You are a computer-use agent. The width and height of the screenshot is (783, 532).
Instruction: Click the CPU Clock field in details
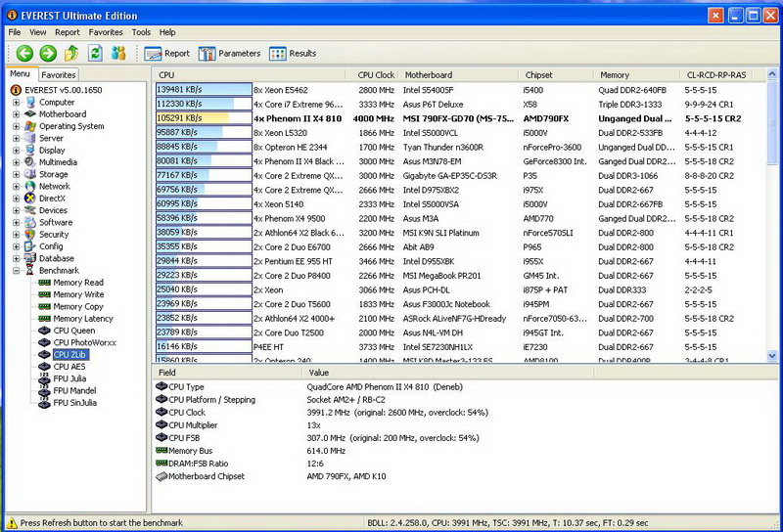click(x=187, y=413)
